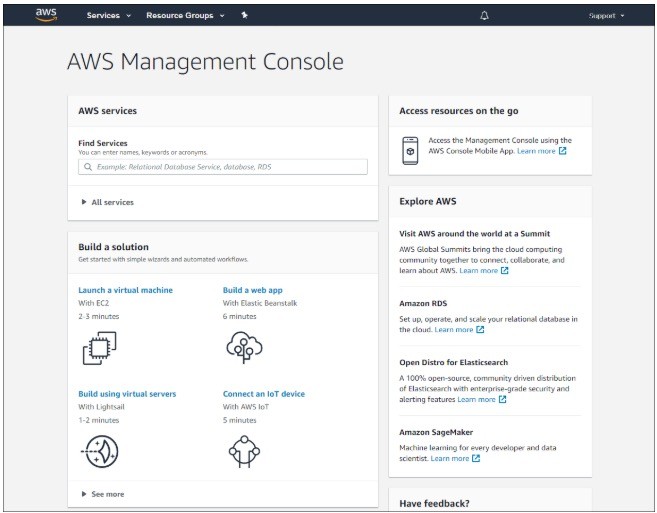Expand the All services section
Viewport: 657px width, 513px height.
[107, 202]
